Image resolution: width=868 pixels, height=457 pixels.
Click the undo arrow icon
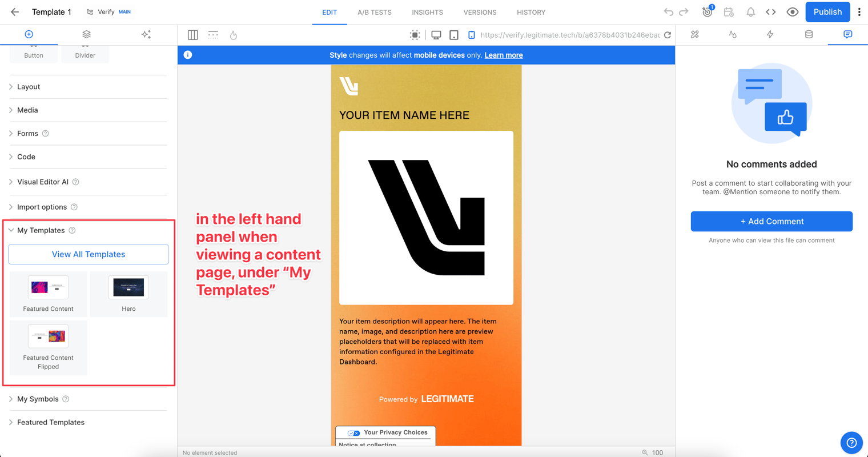(x=668, y=12)
